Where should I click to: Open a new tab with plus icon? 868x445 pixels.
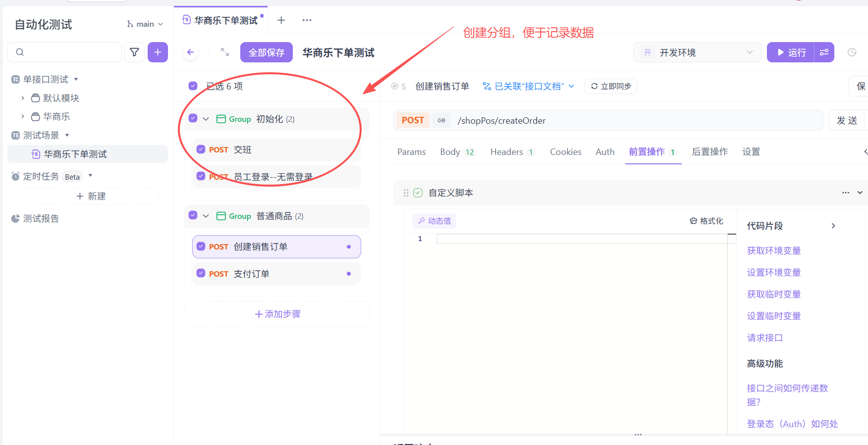click(281, 20)
